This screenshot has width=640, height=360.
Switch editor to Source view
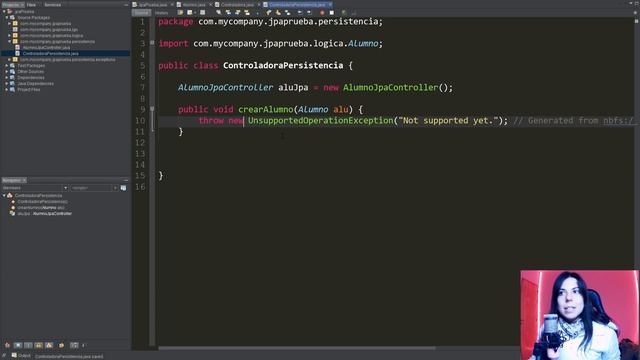click(141, 13)
